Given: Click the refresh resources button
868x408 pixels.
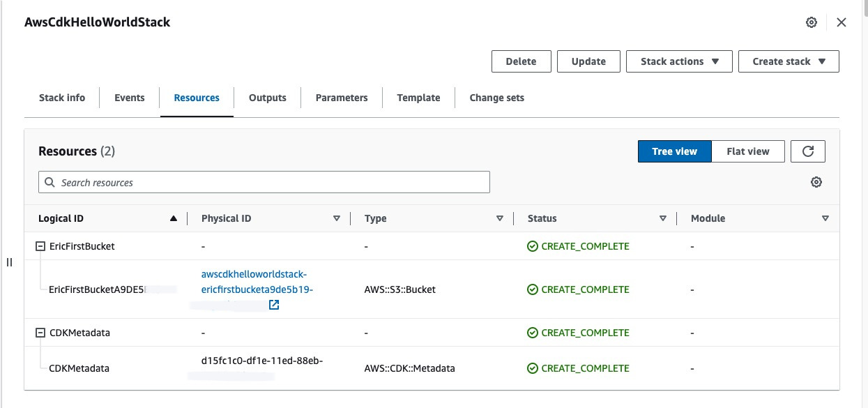Looking at the screenshot, I should (808, 151).
